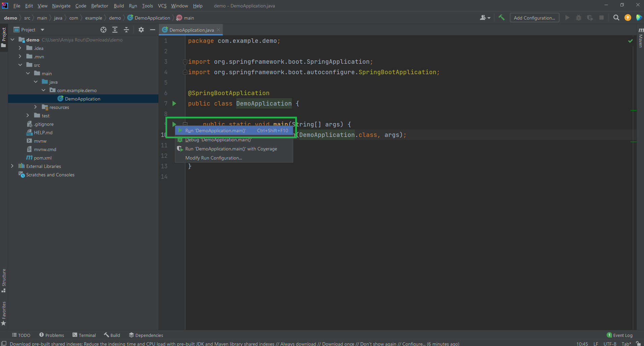Open the Navigate menu
Screen dimensions: 644x346
coord(61,6)
